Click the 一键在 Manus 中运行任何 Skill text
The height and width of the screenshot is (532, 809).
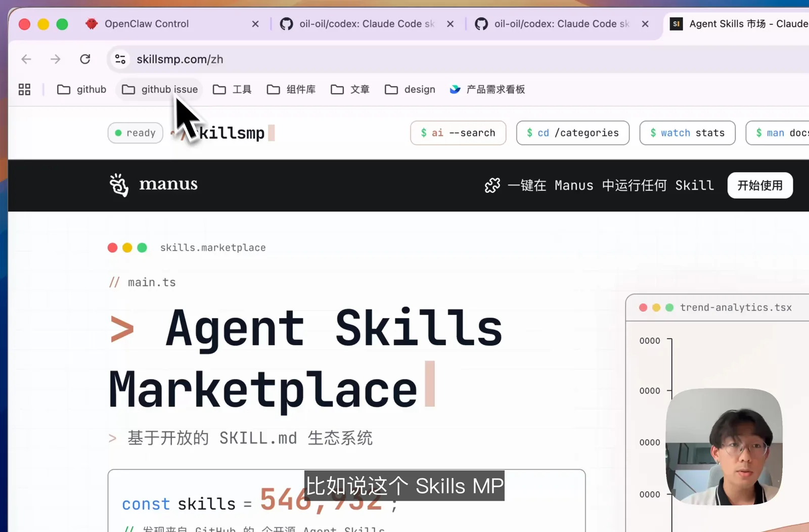coord(611,186)
